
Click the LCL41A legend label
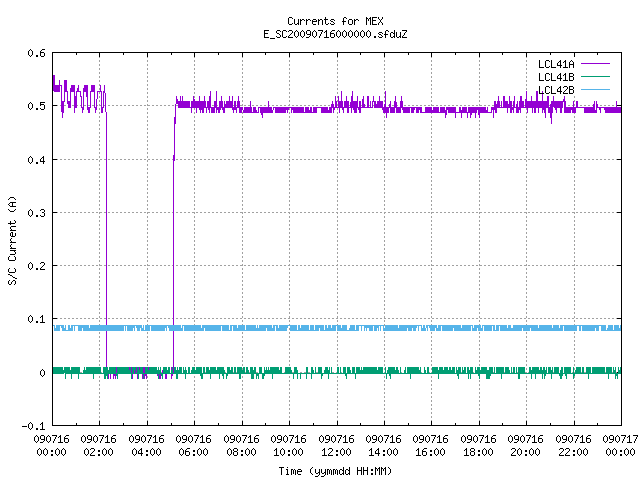[556, 64]
